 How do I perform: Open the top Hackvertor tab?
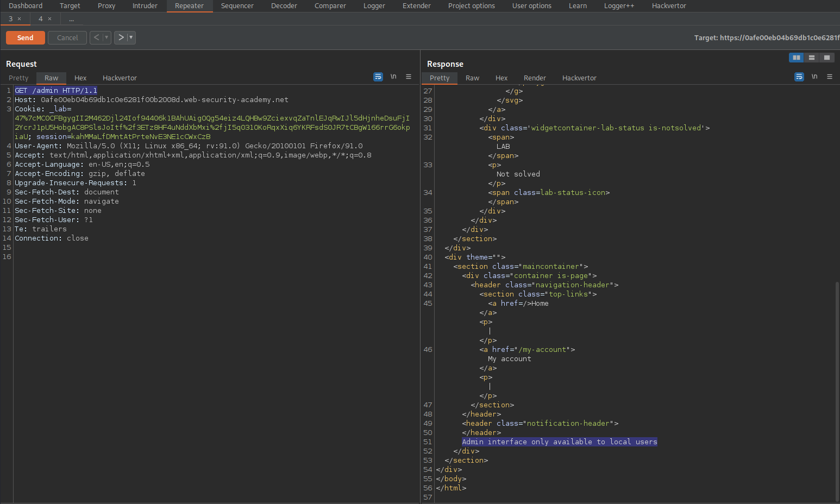pyautogui.click(x=669, y=6)
